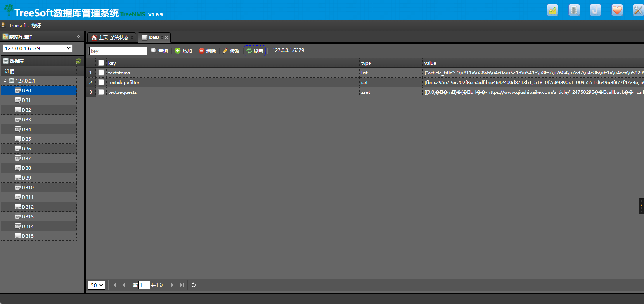Select the text:items key cell
644x304 pixels.
click(x=233, y=73)
